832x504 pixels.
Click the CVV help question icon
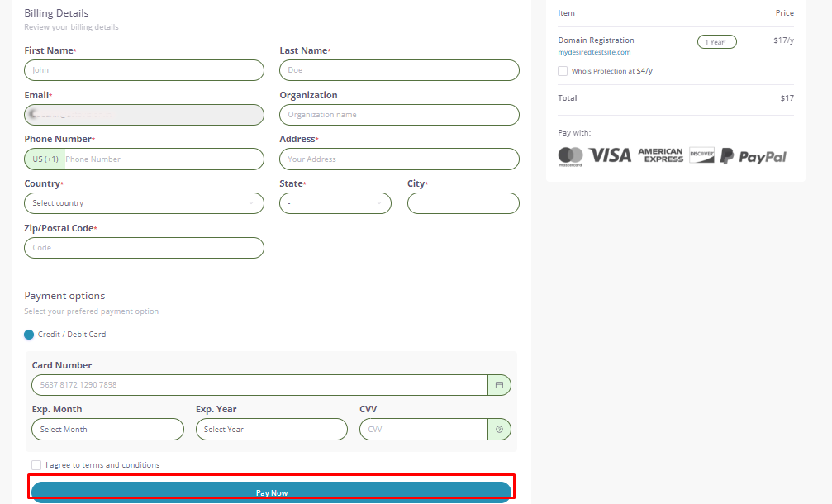pos(499,430)
